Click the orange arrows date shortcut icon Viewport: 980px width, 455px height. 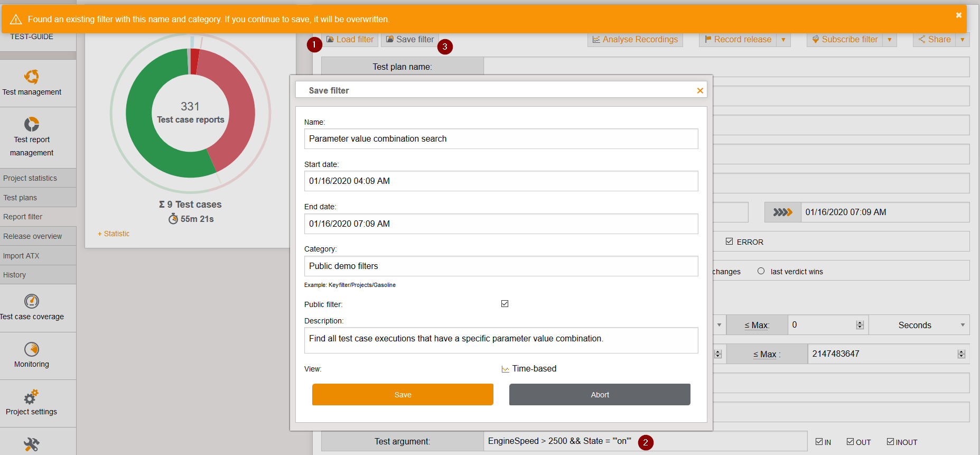click(x=782, y=212)
